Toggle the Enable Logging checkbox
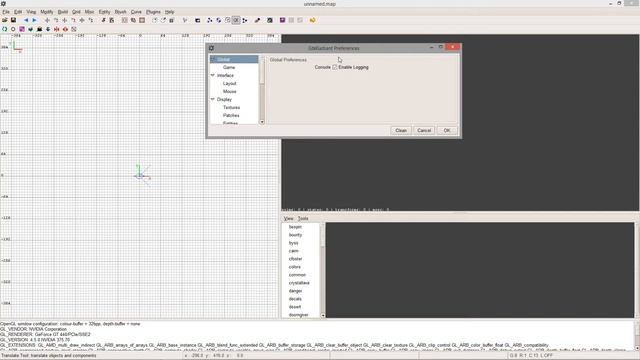Screen dimensions: 640x360 coord(335,67)
